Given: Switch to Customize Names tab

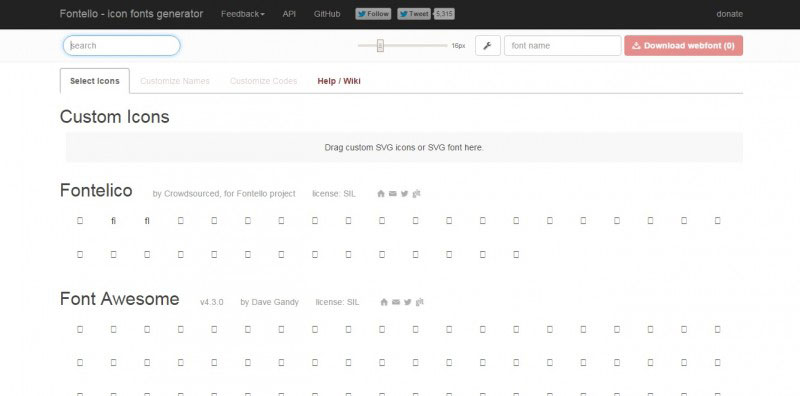Looking at the screenshot, I should pyautogui.click(x=175, y=81).
